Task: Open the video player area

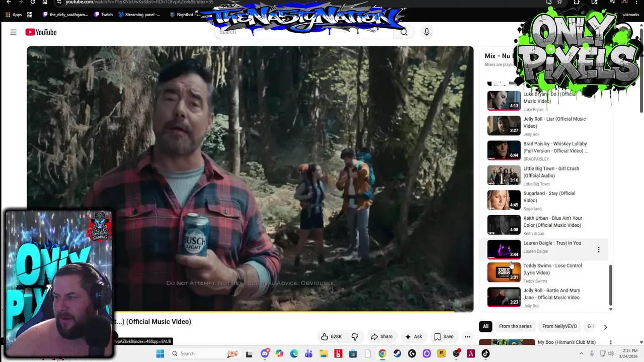Action: click(250, 179)
